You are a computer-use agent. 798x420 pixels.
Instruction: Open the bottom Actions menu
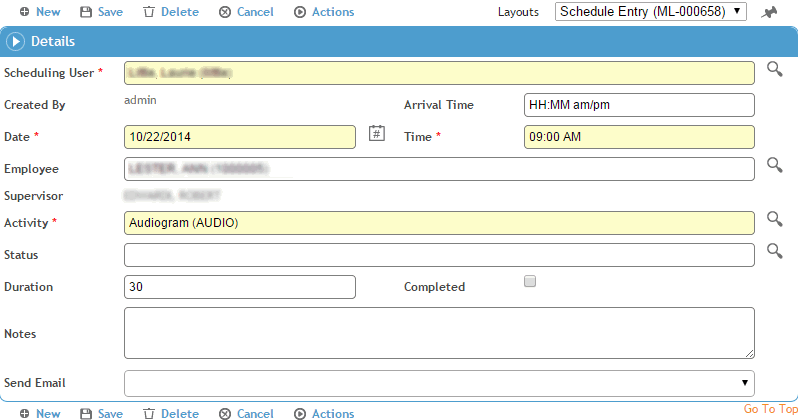(x=324, y=413)
